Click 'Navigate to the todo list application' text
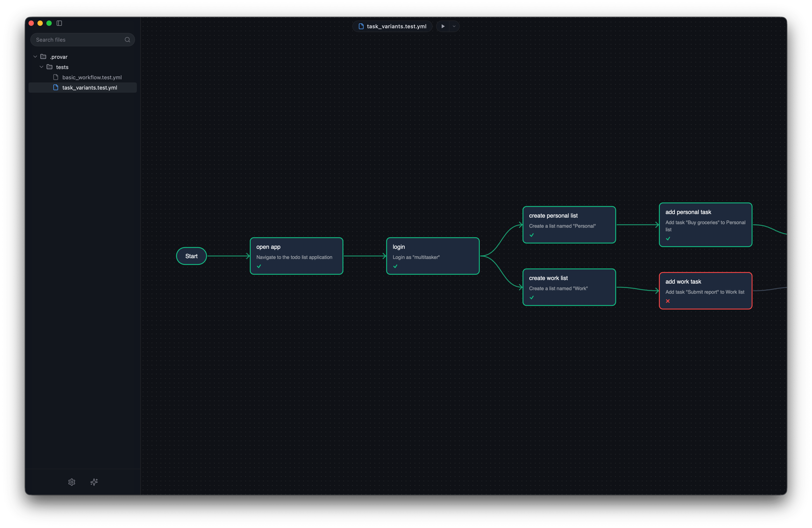 (294, 257)
